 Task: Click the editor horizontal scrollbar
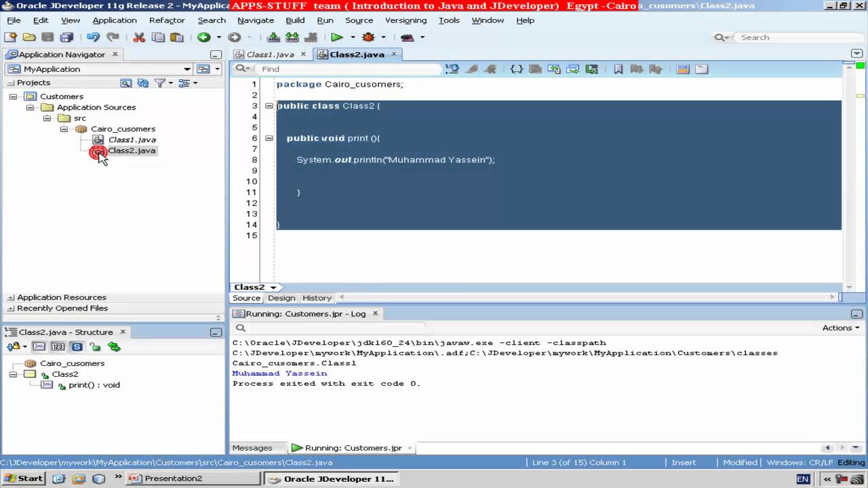[589, 297]
